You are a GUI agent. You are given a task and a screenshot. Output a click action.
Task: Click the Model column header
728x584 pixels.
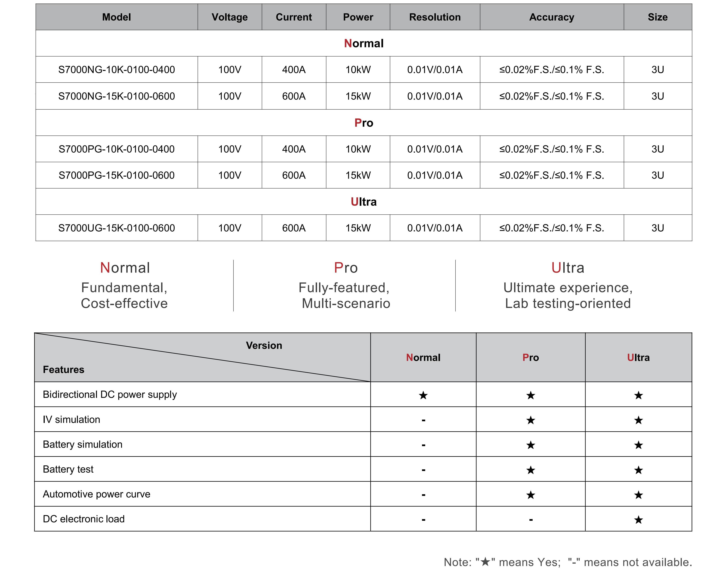pos(116,17)
